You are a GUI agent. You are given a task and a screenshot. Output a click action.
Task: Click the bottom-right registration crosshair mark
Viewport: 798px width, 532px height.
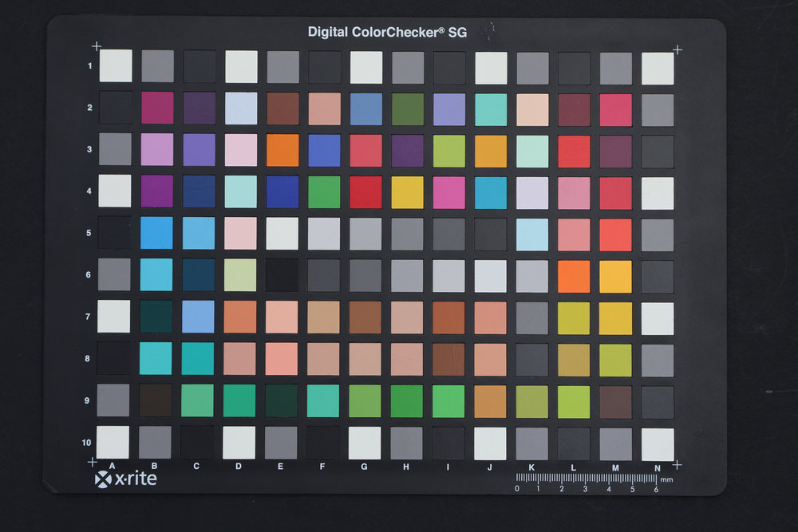(677, 465)
